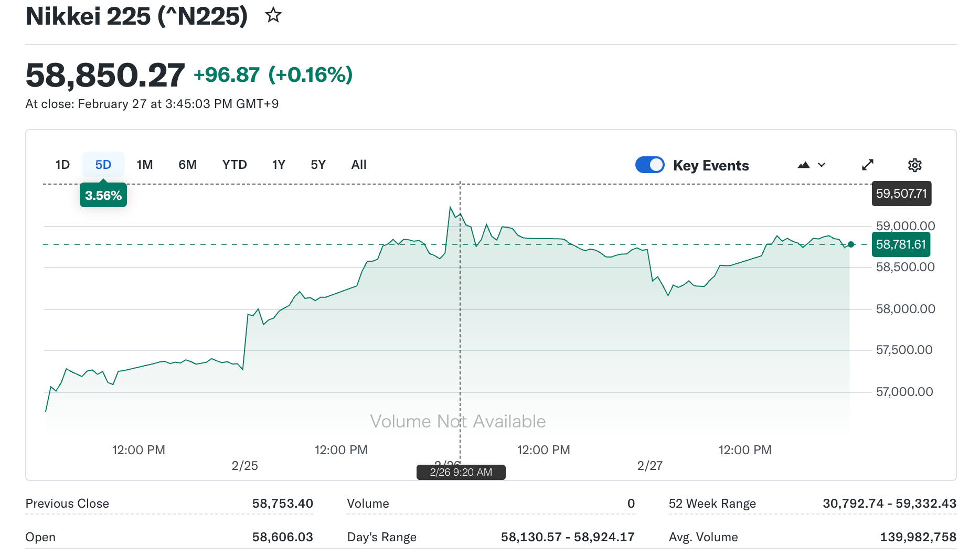Switch chart to 6M range

pos(187,165)
